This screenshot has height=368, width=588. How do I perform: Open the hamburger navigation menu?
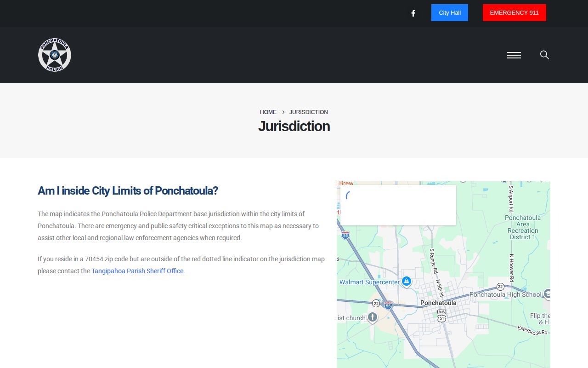[514, 55]
